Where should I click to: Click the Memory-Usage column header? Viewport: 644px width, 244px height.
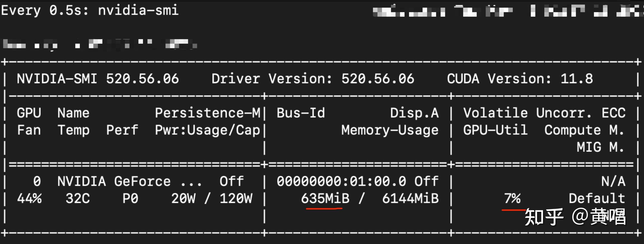coord(389,130)
